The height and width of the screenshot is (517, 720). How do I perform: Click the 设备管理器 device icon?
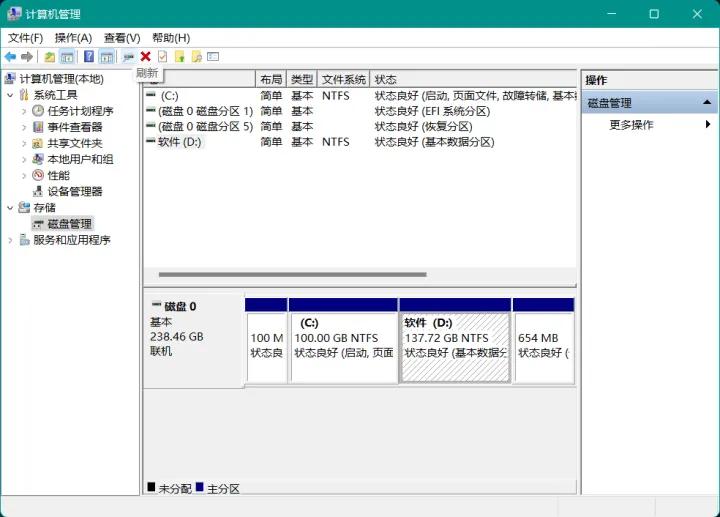(x=38, y=191)
